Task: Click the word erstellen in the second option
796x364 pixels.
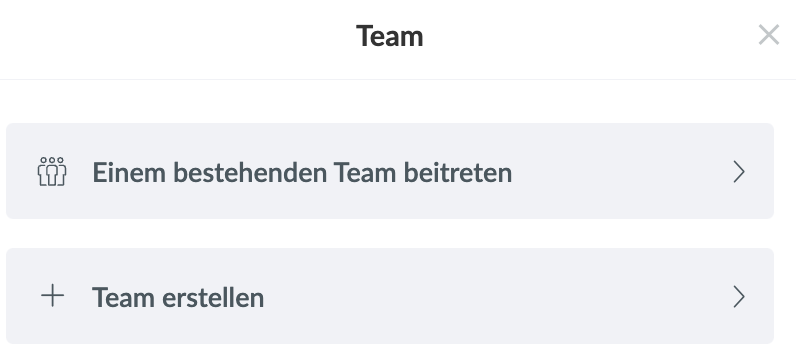Action: click(x=213, y=297)
